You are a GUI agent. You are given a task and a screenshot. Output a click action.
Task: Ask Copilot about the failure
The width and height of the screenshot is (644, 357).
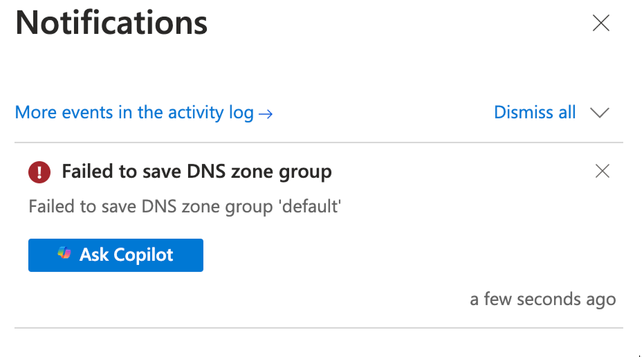116,255
